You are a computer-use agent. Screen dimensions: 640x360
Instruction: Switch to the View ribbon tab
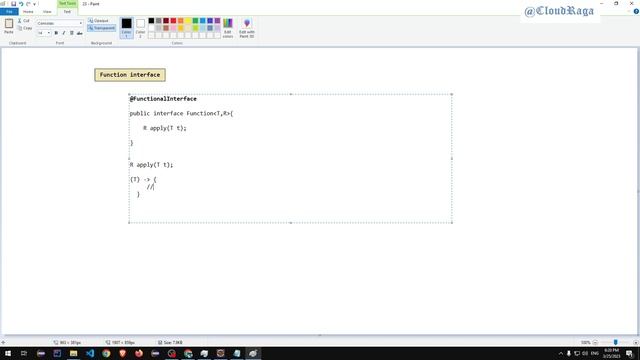(x=47, y=11)
